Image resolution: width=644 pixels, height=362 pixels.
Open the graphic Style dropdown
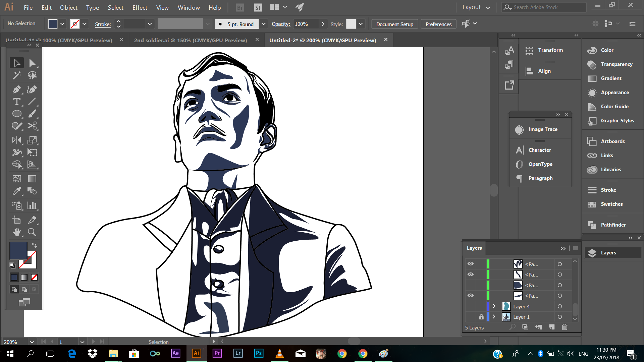click(361, 24)
